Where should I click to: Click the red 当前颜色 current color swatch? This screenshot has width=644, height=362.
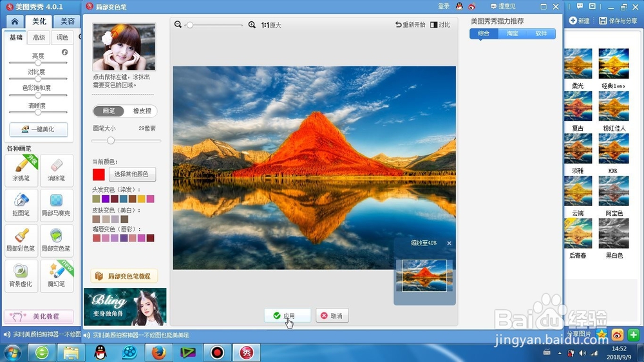pyautogui.click(x=99, y=174)
